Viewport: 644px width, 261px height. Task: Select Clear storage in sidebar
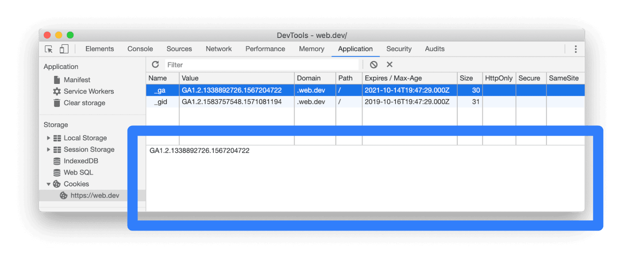pyautogui.click(x=84, y=103)
